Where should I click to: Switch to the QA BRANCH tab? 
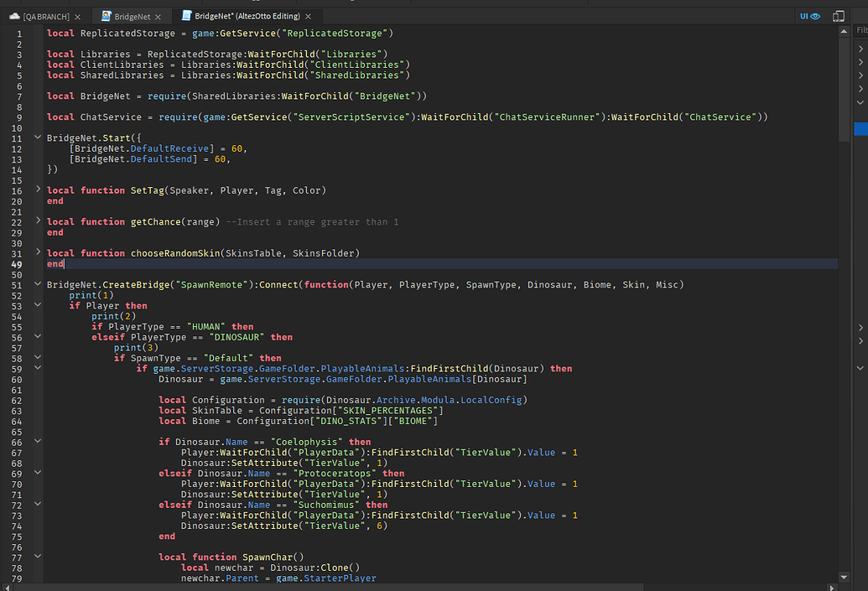click(46, 17)
